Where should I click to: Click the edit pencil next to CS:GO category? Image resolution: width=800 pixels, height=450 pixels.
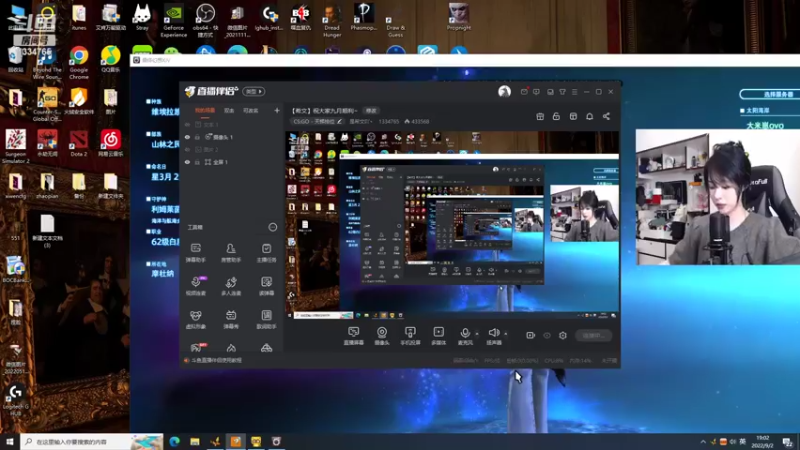click(x=340, y=121)
